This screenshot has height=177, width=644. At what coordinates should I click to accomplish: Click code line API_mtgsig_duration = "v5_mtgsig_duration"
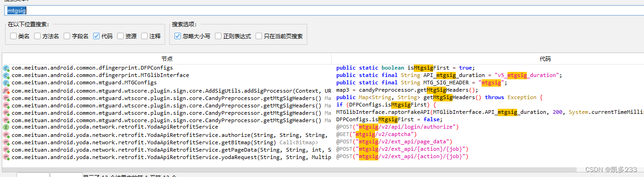tap(449, 75)
